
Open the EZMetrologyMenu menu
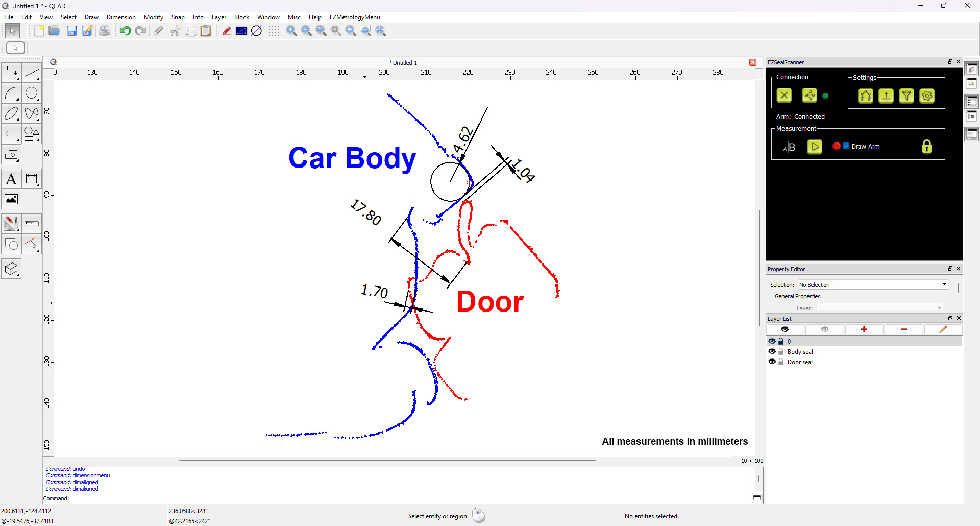click(x=355, y=17)
